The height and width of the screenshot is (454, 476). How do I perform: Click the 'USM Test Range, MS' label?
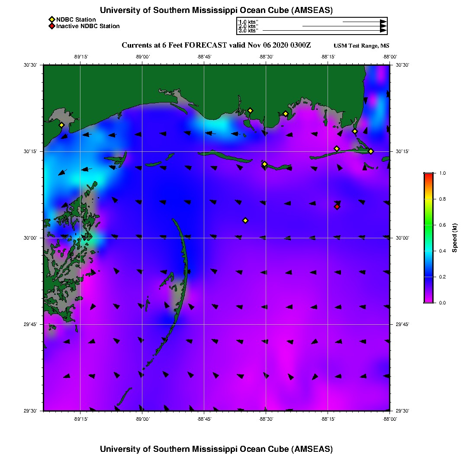[361, 46]
